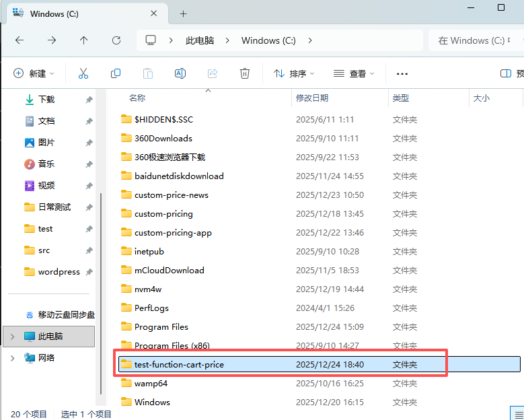Click the Refresh button
Screen dimensions: 524x420
[116, 40]
